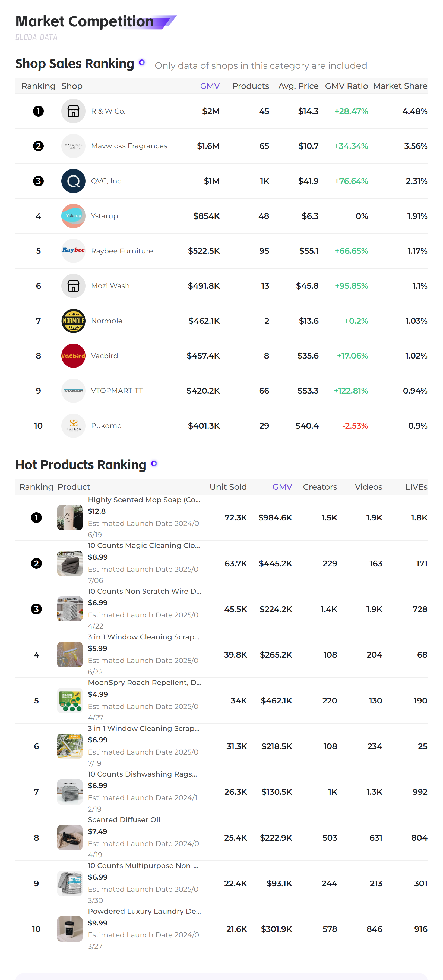
Task: Open the Non Scratch Wire Dishcloth thumbnail
Action: pos(70,609)
